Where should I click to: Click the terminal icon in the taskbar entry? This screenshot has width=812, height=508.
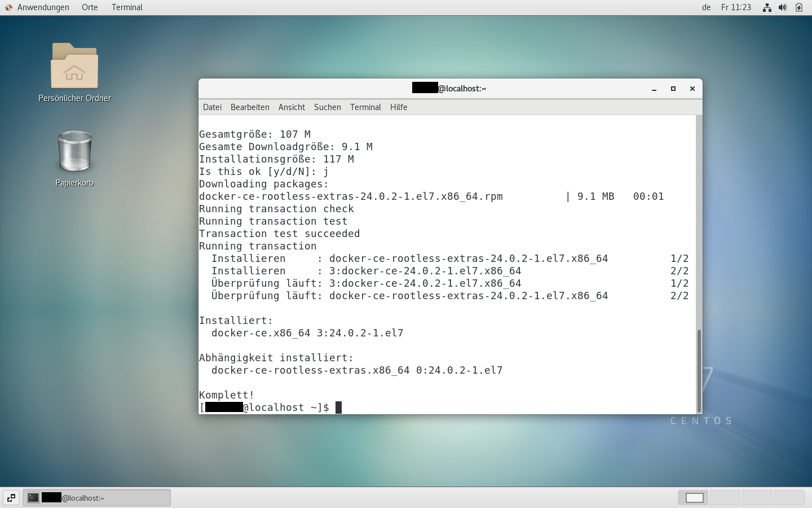click(x=33, y=498)
